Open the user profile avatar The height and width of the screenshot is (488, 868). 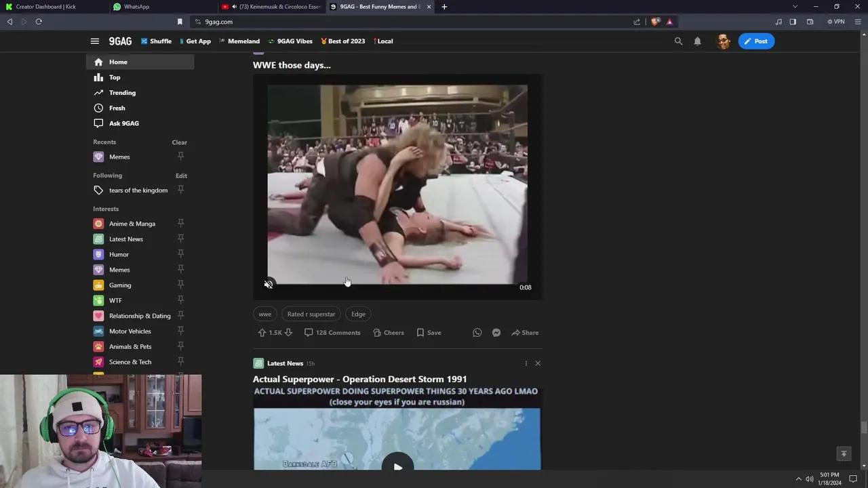point(724,41)
